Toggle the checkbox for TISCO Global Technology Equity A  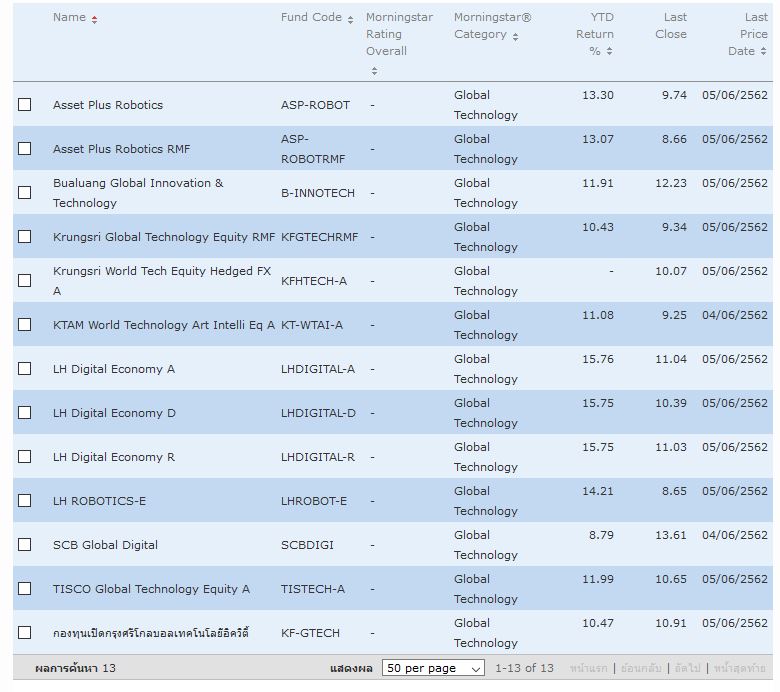click(25, 589)
